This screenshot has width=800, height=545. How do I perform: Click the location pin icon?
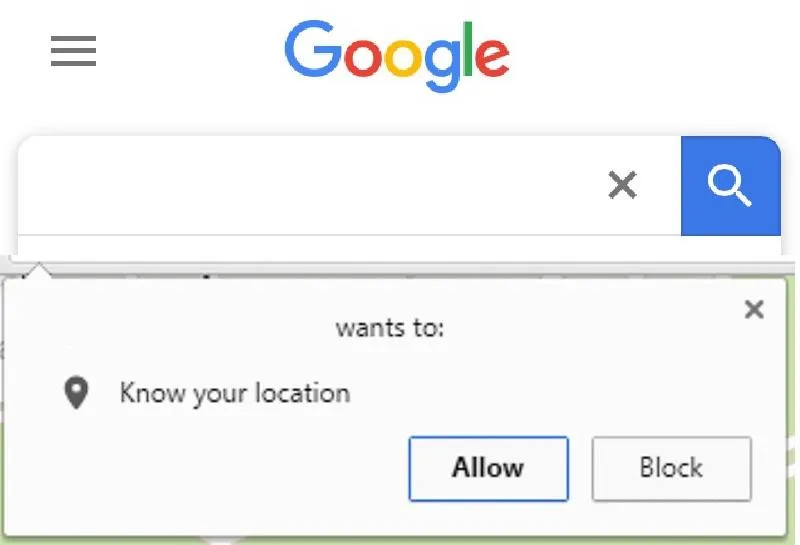tap(76, 392)
